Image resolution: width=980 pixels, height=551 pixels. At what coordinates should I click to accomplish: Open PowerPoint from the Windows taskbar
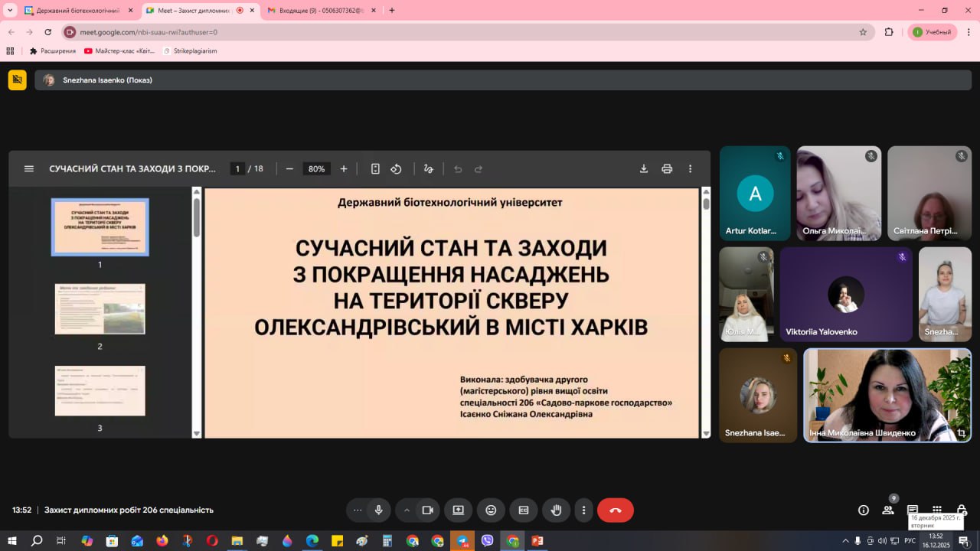537,541
